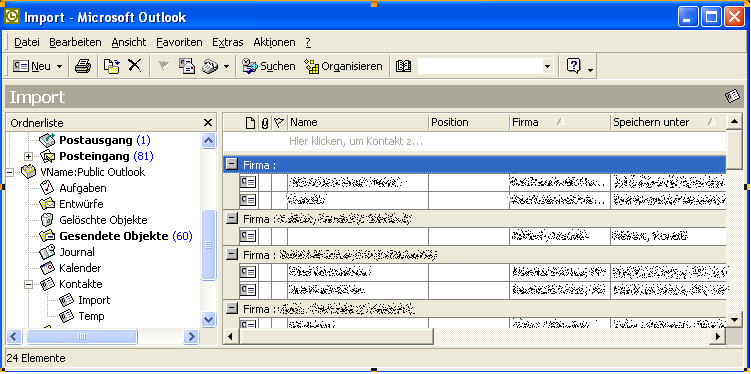Open the Entwürfe folder
The width and height of the screenshot is (751, 374).
click(x=81, y=204)
